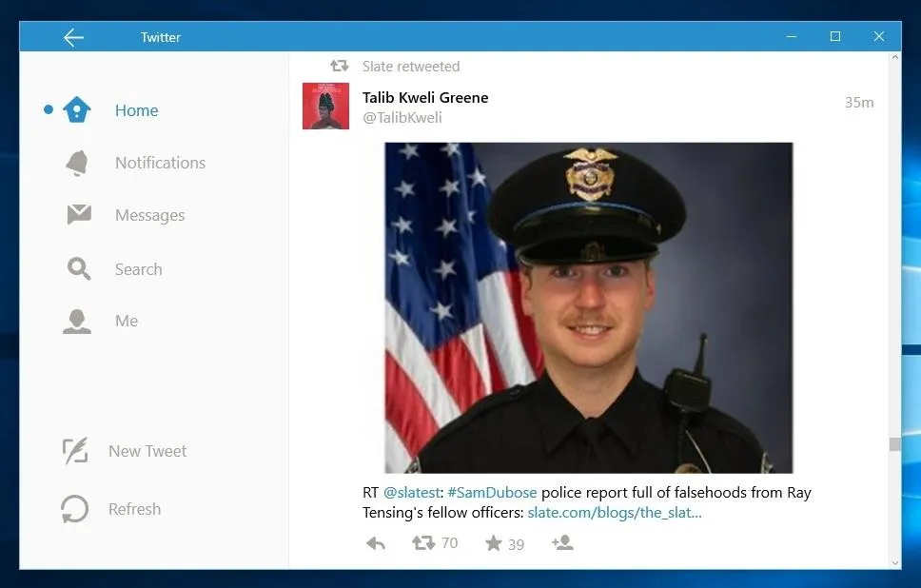Reply to Talib Kweli's tweet
The height and width of the screenshot is (588, 921).
click(376, 543)
